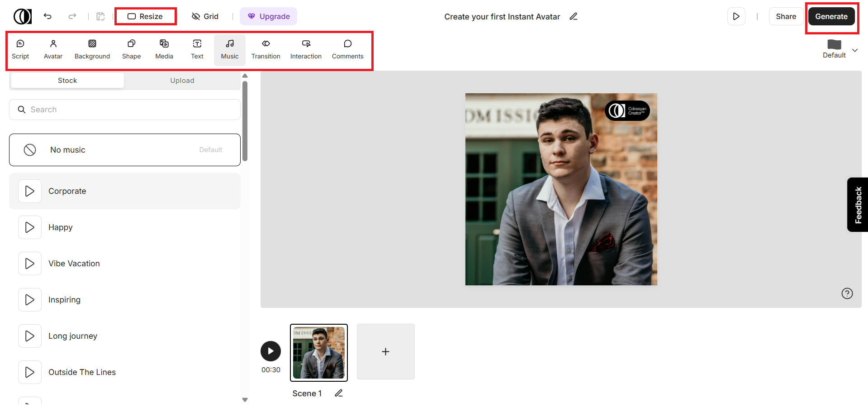Open the Interaction panel

coord(306,49)
